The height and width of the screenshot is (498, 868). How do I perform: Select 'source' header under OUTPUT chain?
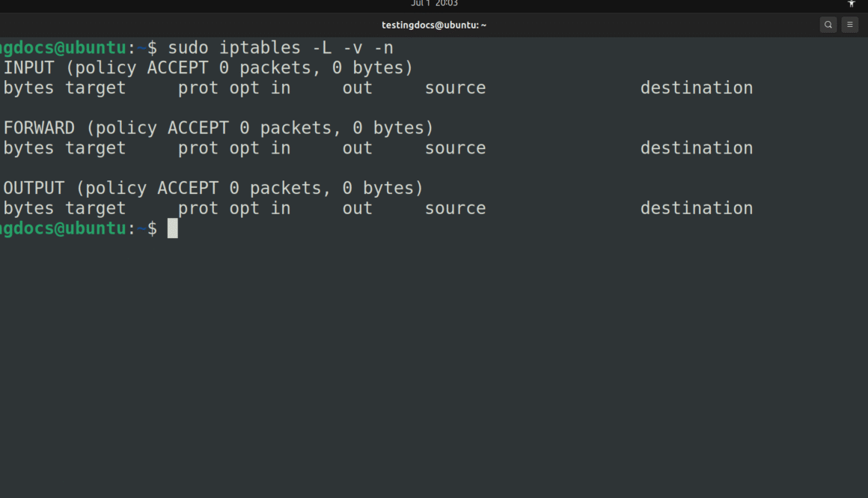[455, 209]
